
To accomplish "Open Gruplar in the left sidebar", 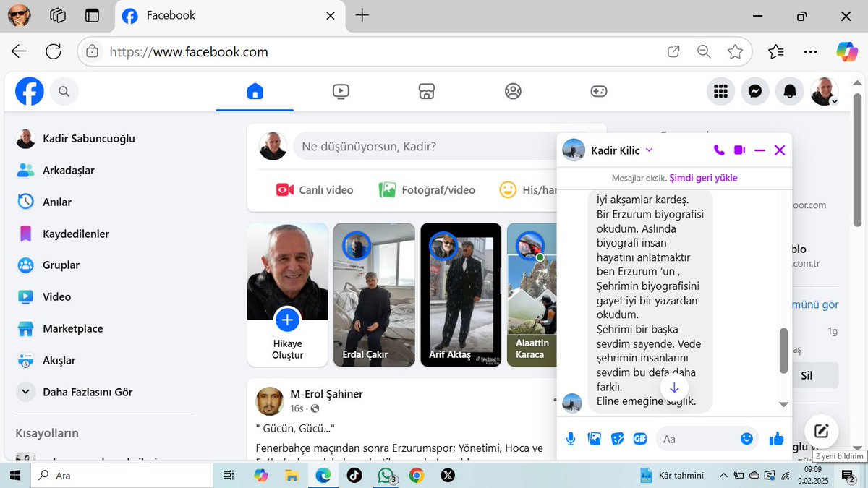I will (x=61, y=265).
